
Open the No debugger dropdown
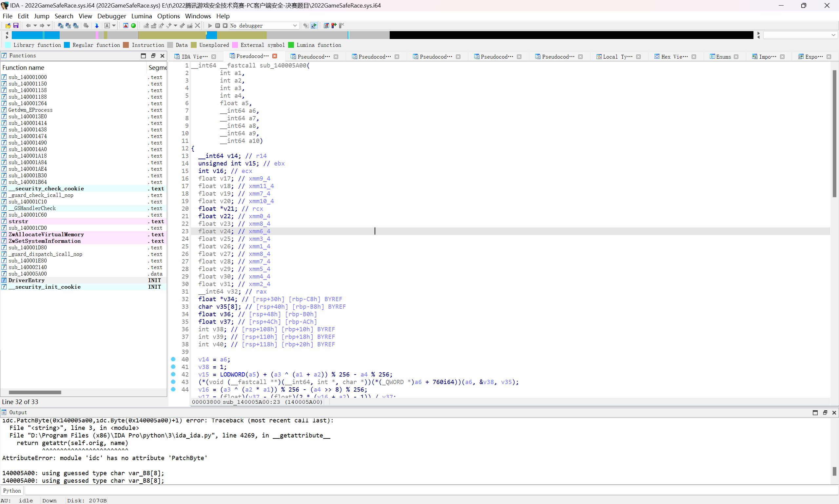pos(264,26)
